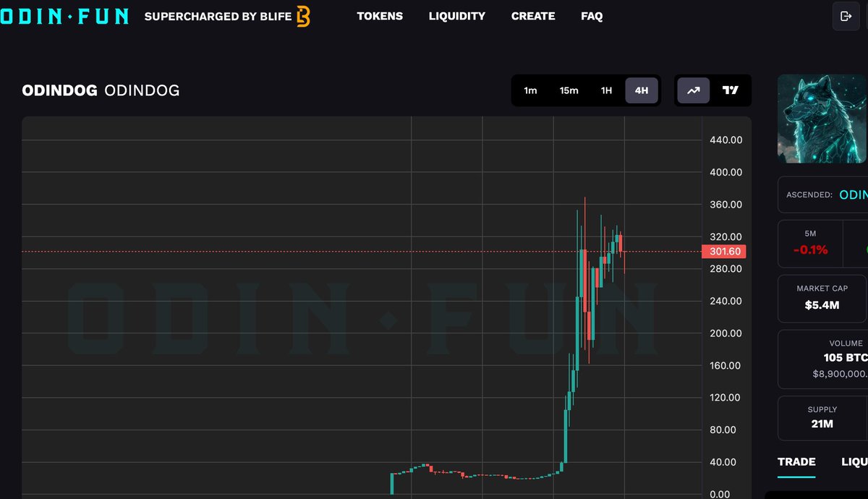Click the 400.00 price axis label
The width and height of the screenshot is (868, 499).
coord(726,172)
